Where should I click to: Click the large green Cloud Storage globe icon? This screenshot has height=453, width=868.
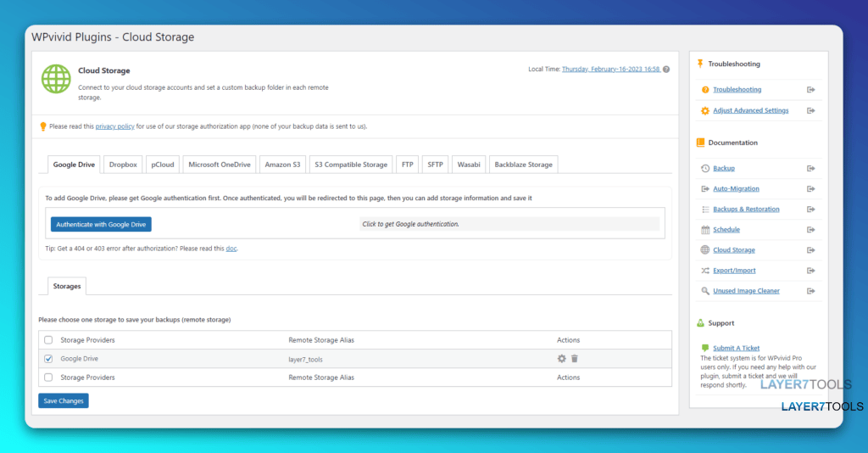[x=56, y=79]
